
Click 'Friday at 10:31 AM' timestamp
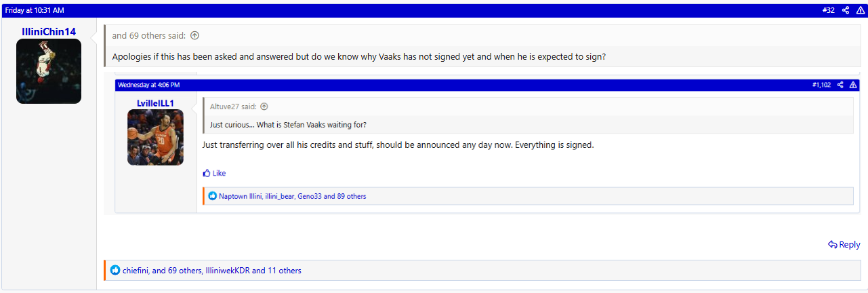tap(35, 10)
